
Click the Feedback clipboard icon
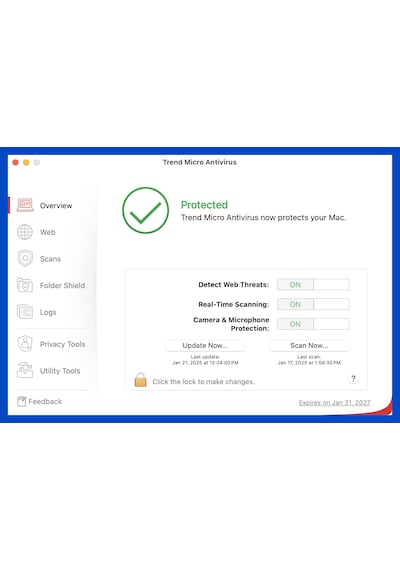(x=21, y=401)
